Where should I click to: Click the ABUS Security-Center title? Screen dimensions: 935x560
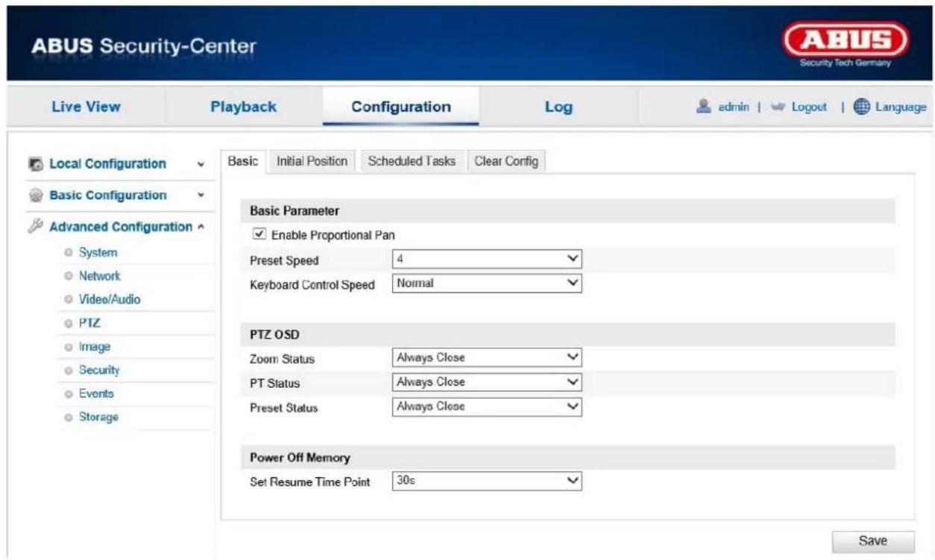[x=144, y=47]
